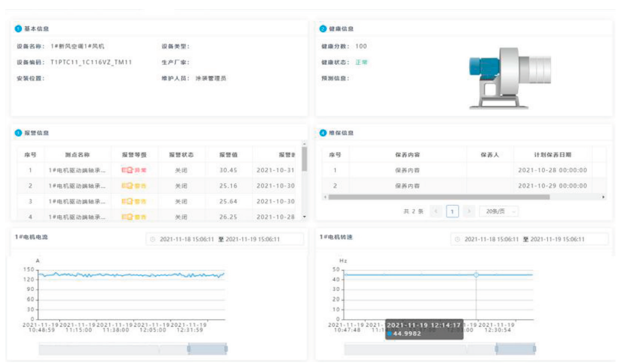Click the clock icon in motor speed date range

tap(457, 239)
